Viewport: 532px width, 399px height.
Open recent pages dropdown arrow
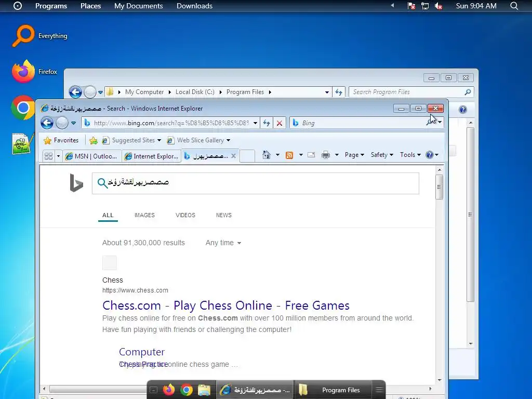coord(74,123)
